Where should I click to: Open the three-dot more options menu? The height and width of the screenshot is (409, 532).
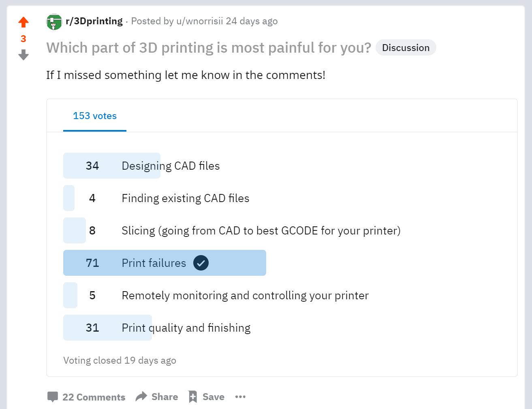tap(240, 397)
